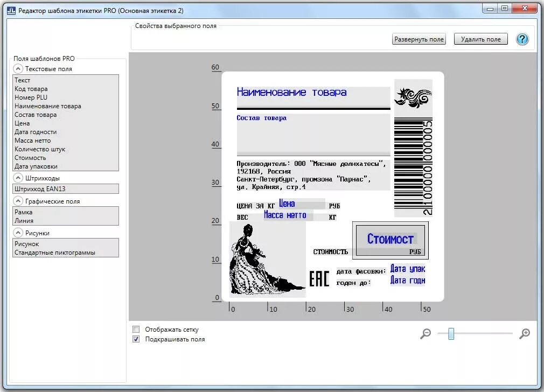The image size is (544, 392).
Task: Click the Развернуть поле button
Action: 419,39
